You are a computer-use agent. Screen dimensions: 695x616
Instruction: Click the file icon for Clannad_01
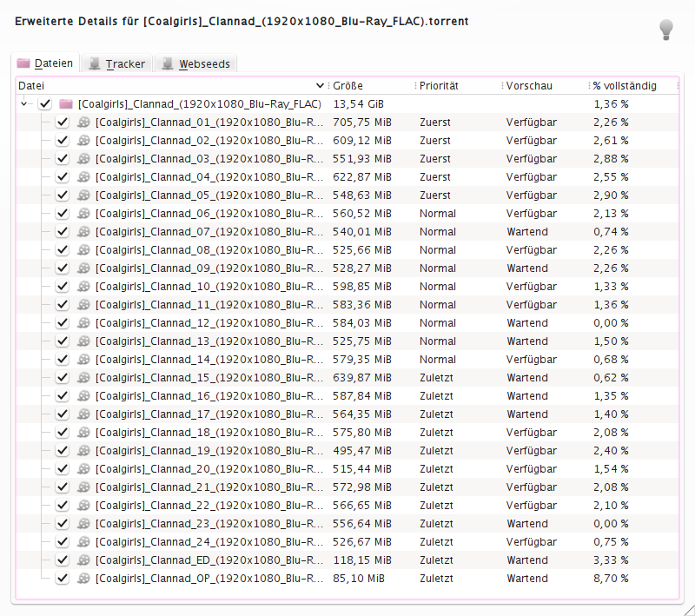83,123
